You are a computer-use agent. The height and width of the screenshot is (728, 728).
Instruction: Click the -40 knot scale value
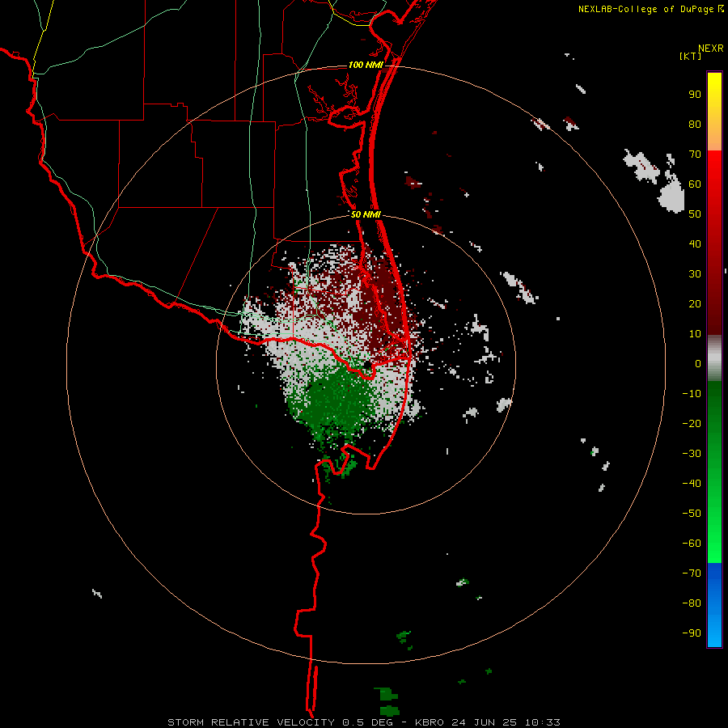[692, 484]
